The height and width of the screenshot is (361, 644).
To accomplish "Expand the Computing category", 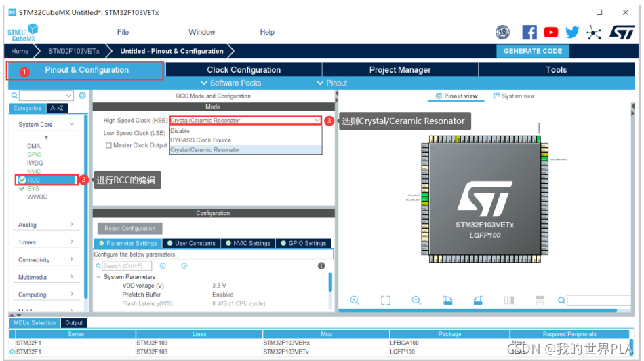I will pos(71,294).
